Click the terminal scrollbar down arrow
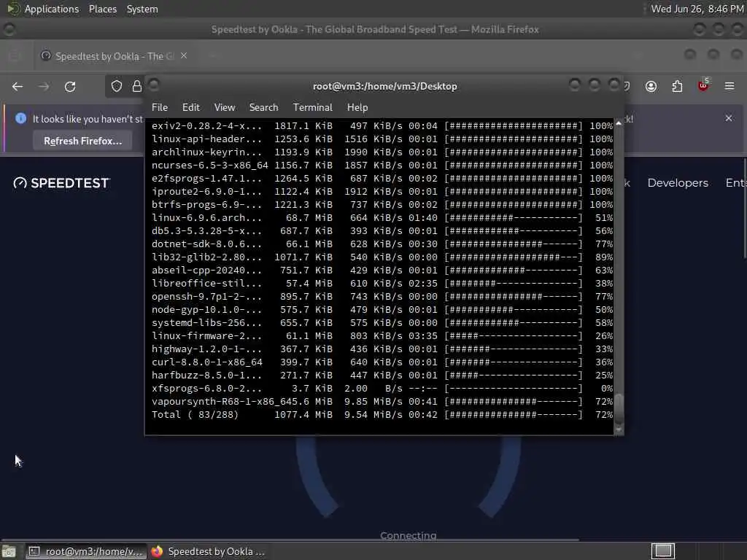The image size is (747, 560). click(x=619, y=429)
